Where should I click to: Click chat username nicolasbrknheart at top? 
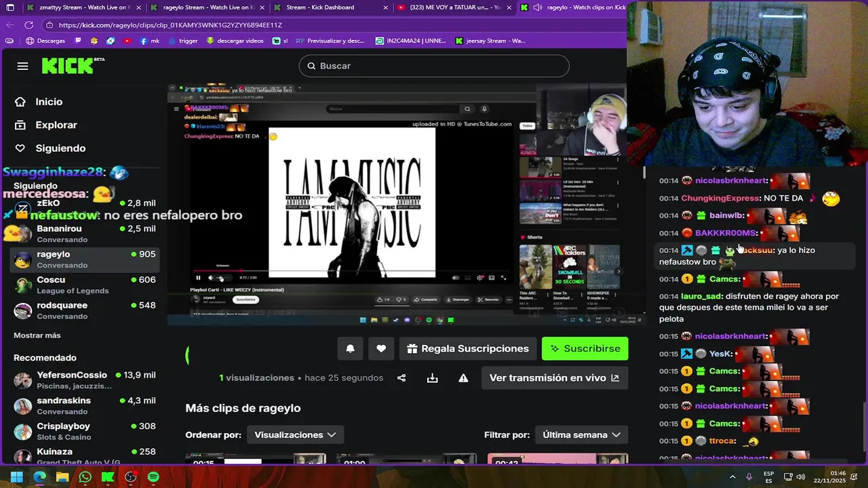coord(731,180)
